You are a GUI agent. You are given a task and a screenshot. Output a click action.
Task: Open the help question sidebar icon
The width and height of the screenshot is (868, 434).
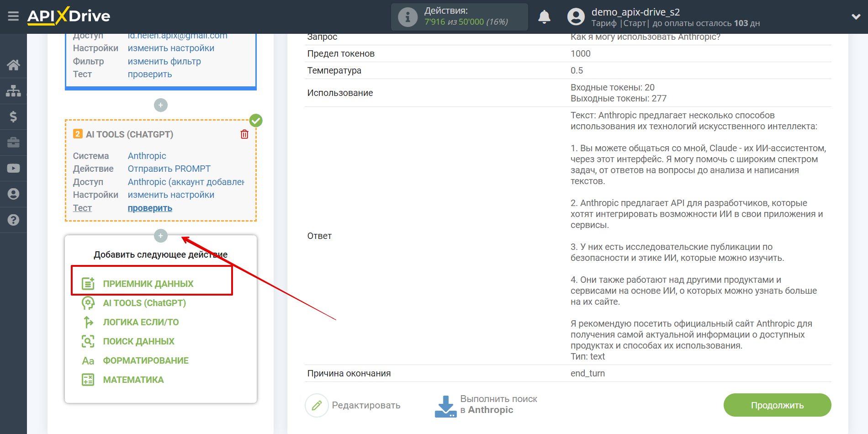(13, 220)
